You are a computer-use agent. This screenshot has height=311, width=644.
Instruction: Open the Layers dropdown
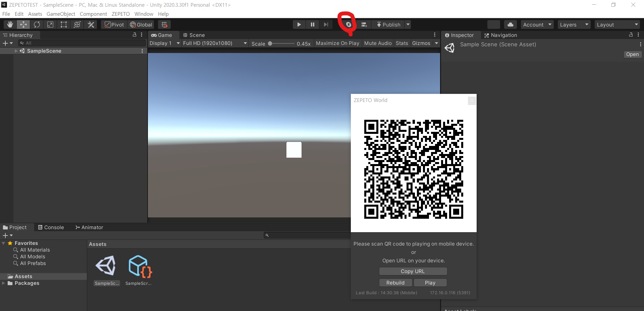(574, 24)
